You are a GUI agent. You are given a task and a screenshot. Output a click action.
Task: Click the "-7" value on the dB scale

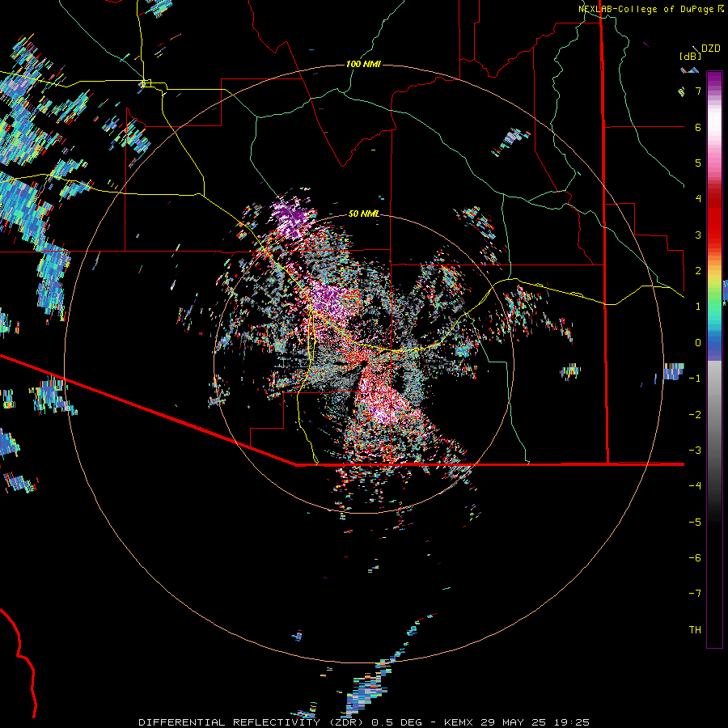pos(695,594)
